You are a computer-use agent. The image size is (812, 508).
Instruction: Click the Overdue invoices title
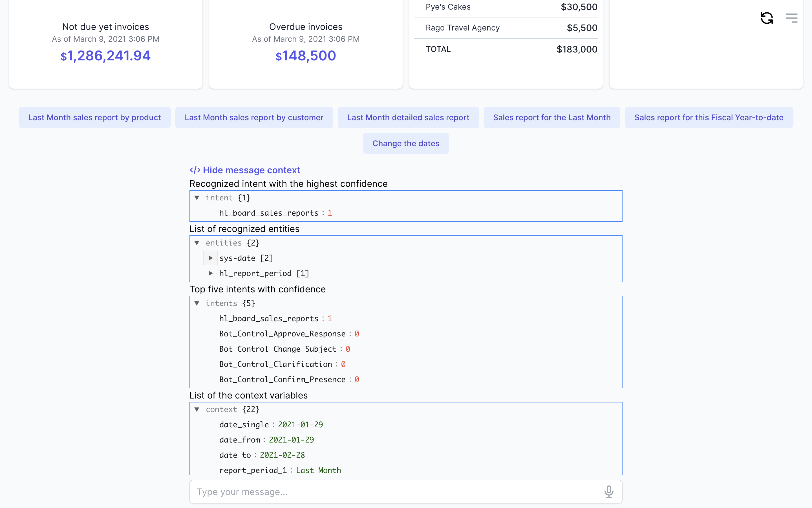(306, 27)
